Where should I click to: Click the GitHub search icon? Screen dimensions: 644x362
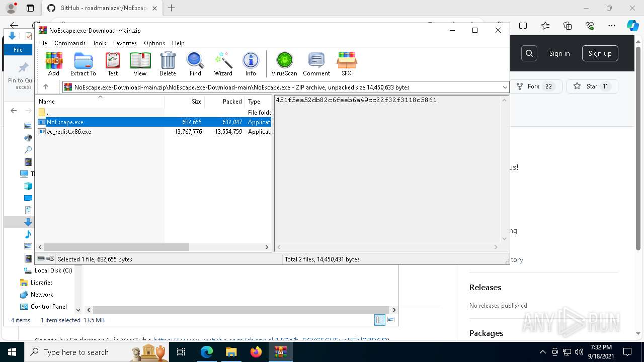click(529, 53)
